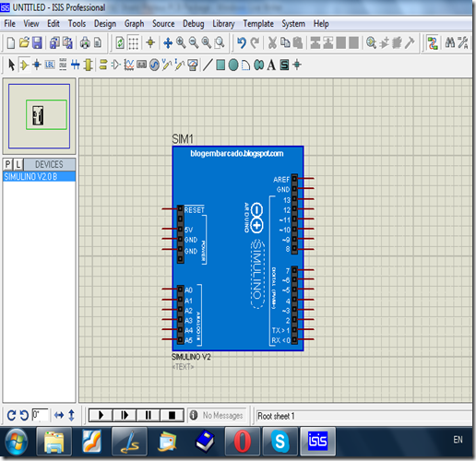The height and width of the screenshot is (461, 476).
Task: Select the Wire label mode tool
Action: click(x=50, y=65)
